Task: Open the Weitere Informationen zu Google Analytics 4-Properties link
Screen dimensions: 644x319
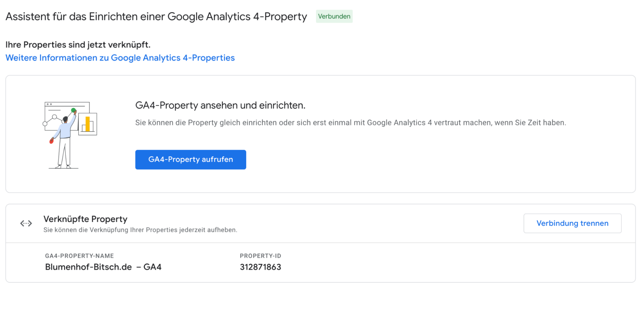Action: coord(120,58)
